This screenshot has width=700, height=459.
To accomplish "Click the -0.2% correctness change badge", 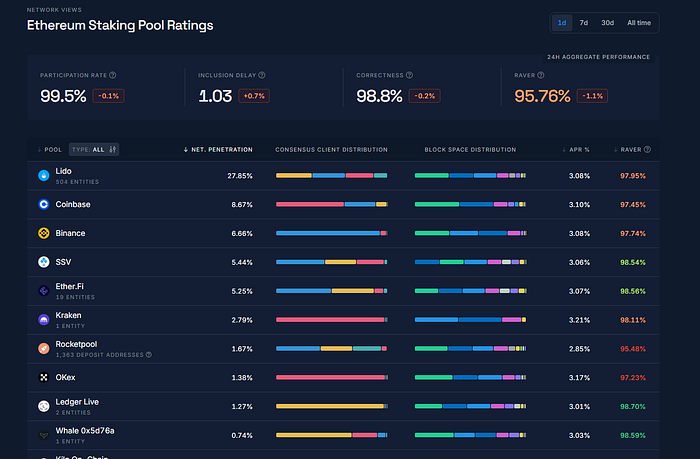I will tap(425, 96).
